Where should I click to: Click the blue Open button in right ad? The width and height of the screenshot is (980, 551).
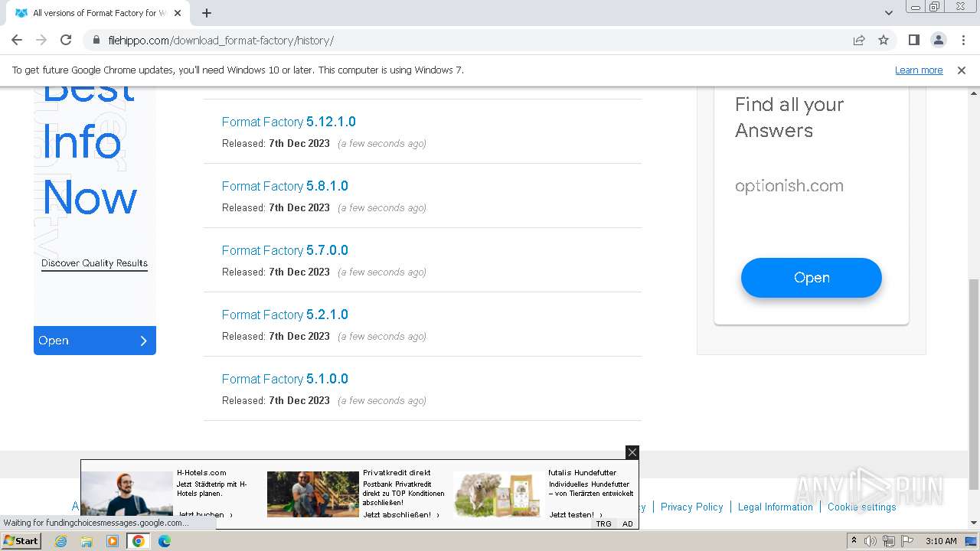pyautogui.click(x=812, y=278)
